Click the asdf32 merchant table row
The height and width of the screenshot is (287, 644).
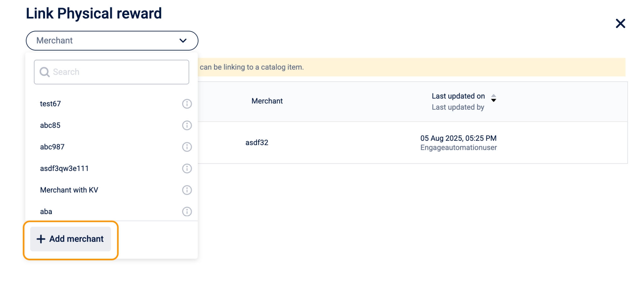pos(413,143)
